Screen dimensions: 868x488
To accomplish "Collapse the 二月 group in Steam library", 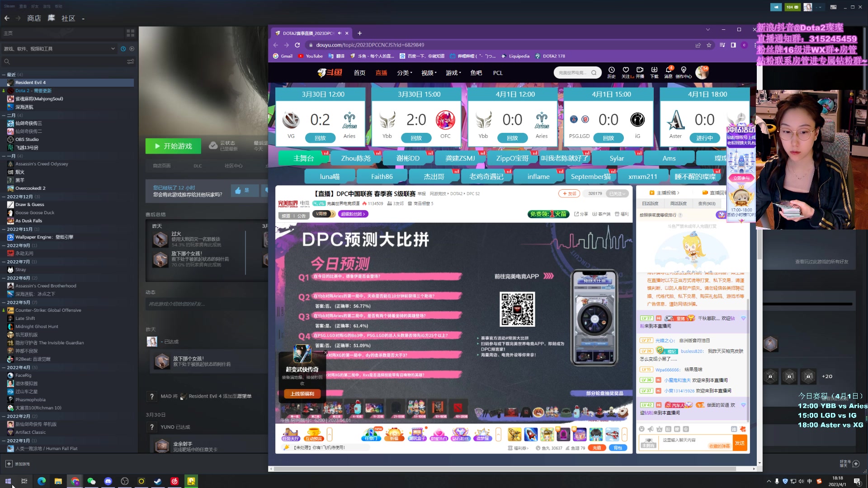I will tap(4, 115).
